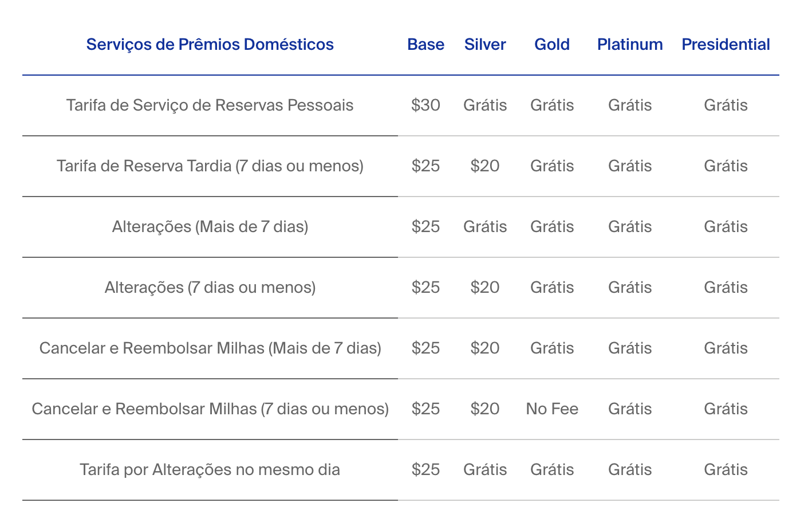Click Base $25 in same-day changes row

[425, 470]
